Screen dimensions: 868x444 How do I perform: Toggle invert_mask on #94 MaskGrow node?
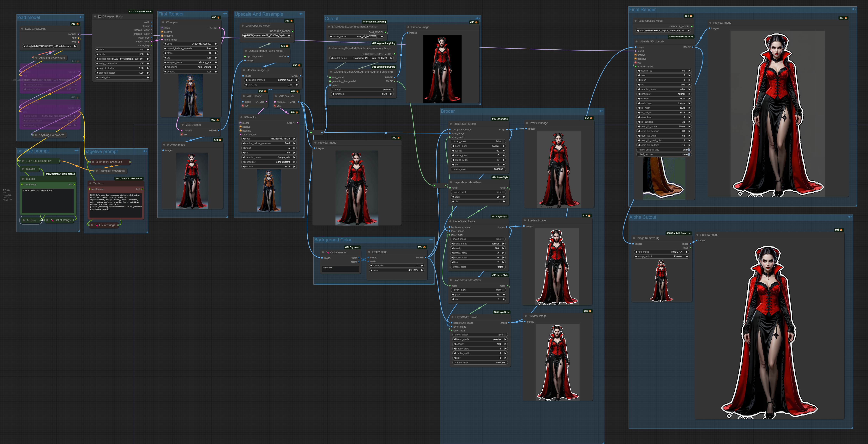pyautogui.click(x=479, y=192)
